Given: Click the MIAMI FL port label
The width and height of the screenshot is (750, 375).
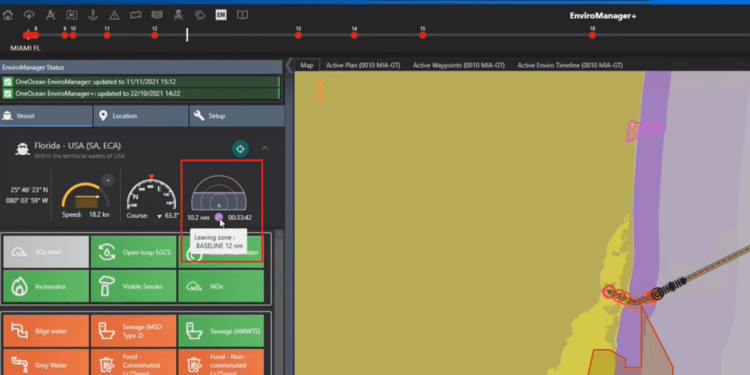Looking at the screenshot, I should pyautogui.click(x=25, y=48).
